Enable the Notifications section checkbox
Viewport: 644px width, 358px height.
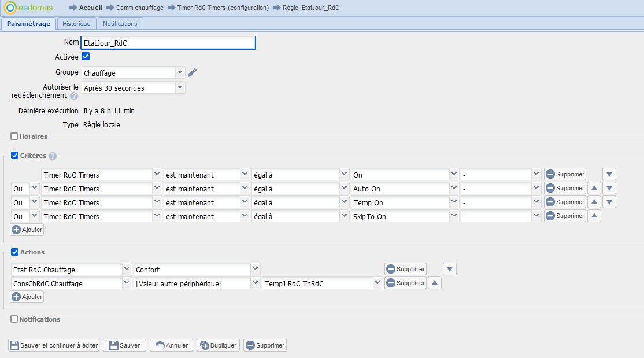coord(14,319)
